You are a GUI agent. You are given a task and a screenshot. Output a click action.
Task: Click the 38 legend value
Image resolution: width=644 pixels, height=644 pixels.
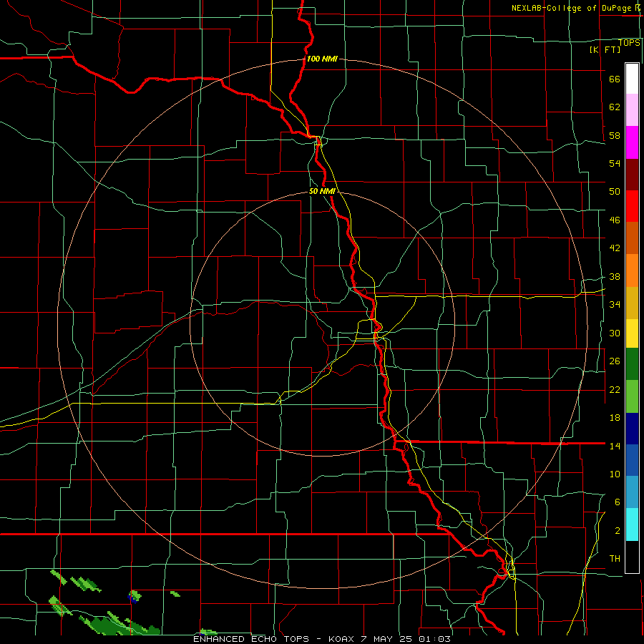click(x=615, y=277)
